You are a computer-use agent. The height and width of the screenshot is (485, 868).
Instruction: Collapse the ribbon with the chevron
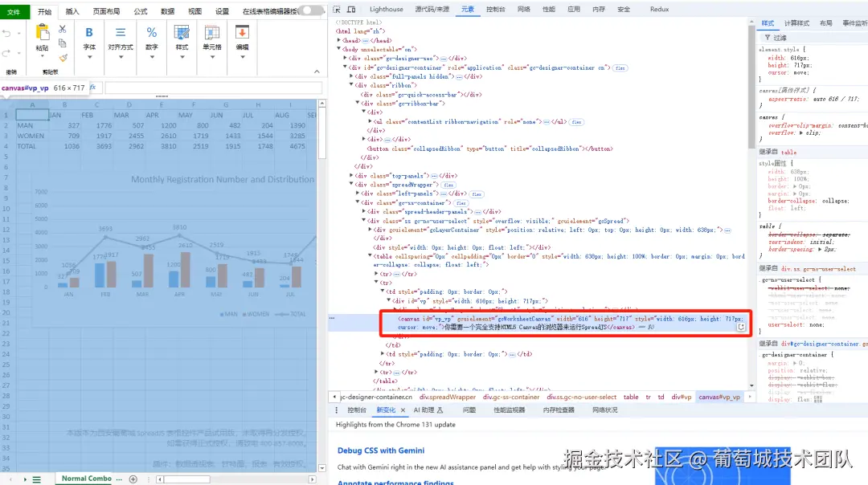317,71
